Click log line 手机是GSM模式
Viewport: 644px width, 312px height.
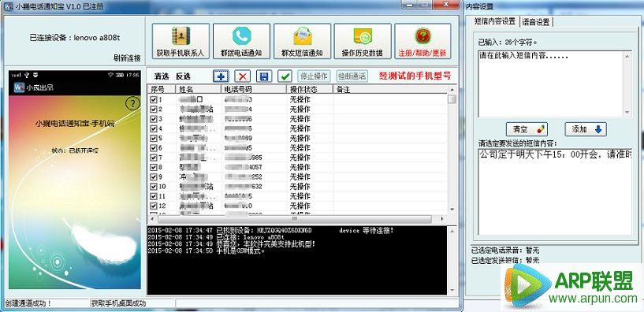coord(207,251)
